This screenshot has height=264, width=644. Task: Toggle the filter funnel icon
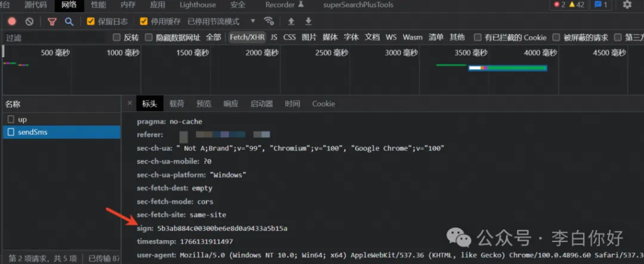click(x=52, y=21)
